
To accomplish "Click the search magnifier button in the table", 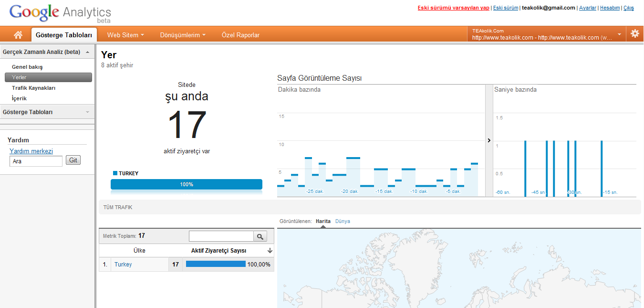I will [x=260, y=236].
